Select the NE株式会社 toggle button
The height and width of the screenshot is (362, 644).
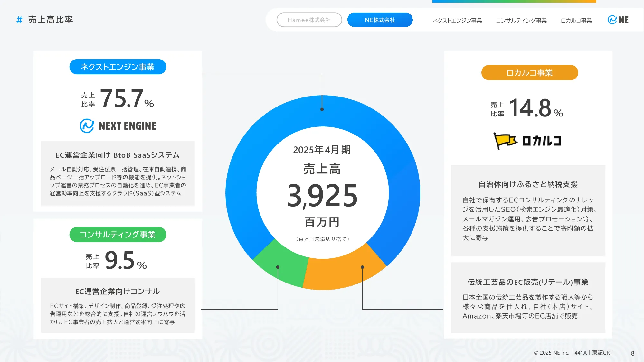point(380,20)
